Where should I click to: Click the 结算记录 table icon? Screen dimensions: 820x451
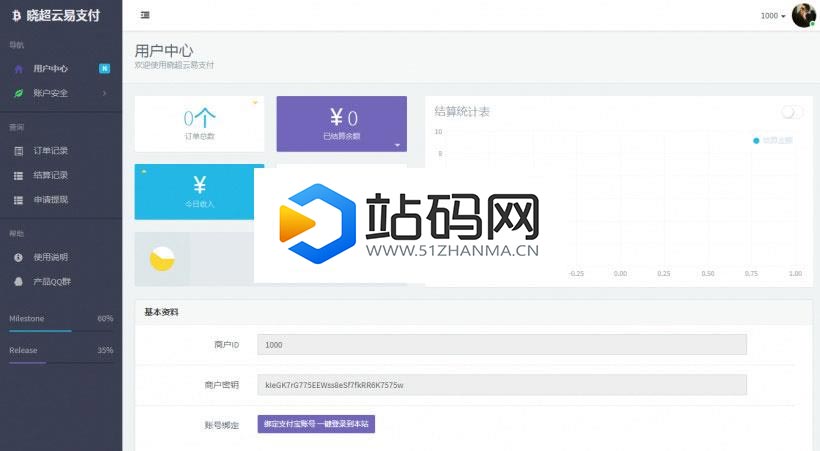pyautogui.click(x=19, y=175)
